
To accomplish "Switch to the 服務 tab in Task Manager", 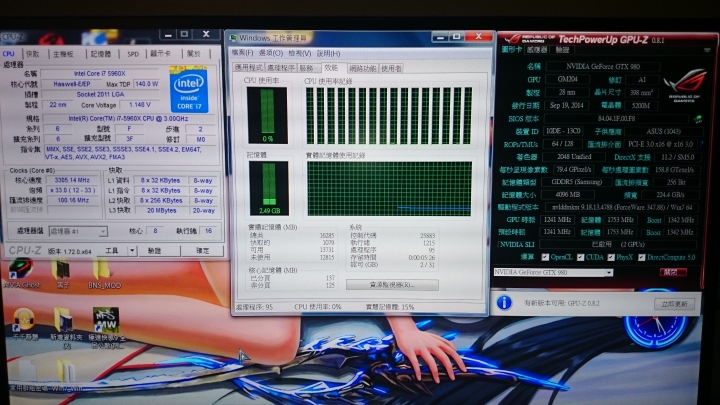I will (308, 68).
